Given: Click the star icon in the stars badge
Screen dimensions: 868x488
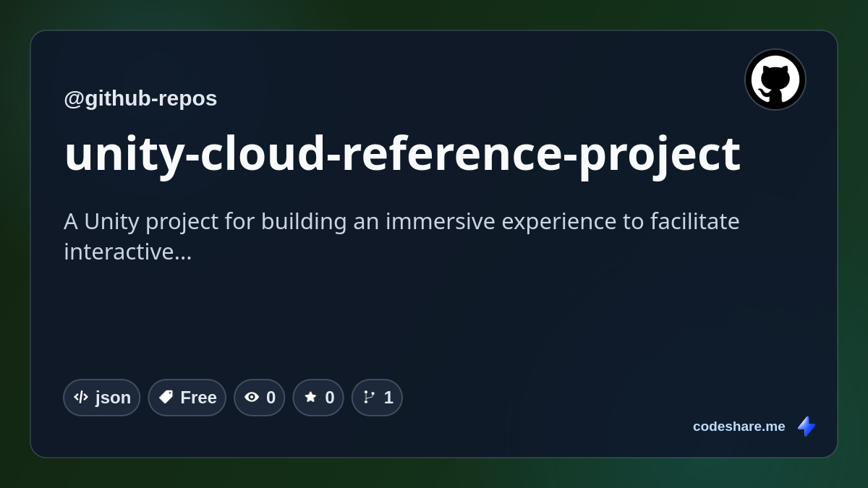Looking at the screenshot, I should point(310,397).
